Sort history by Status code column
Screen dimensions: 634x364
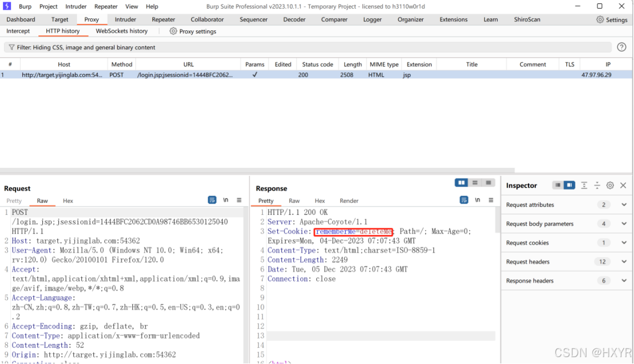tap(318, 64)
